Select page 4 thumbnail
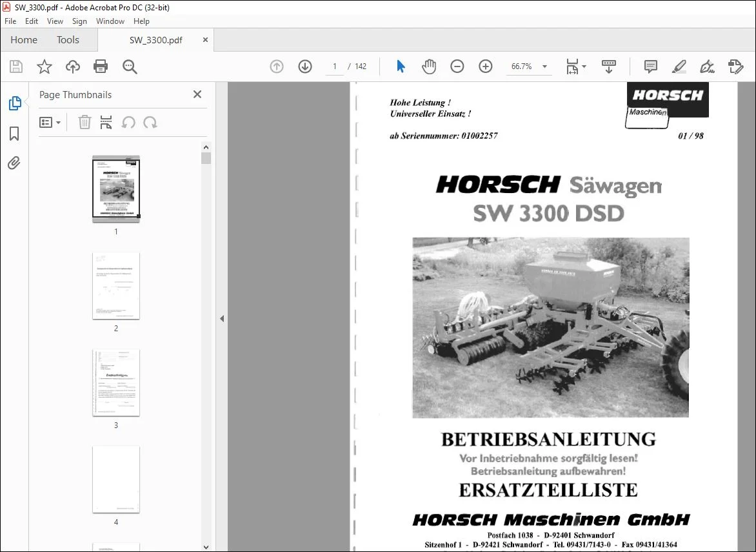This screenshot has width=756, height=552. (x=116, y=480)
